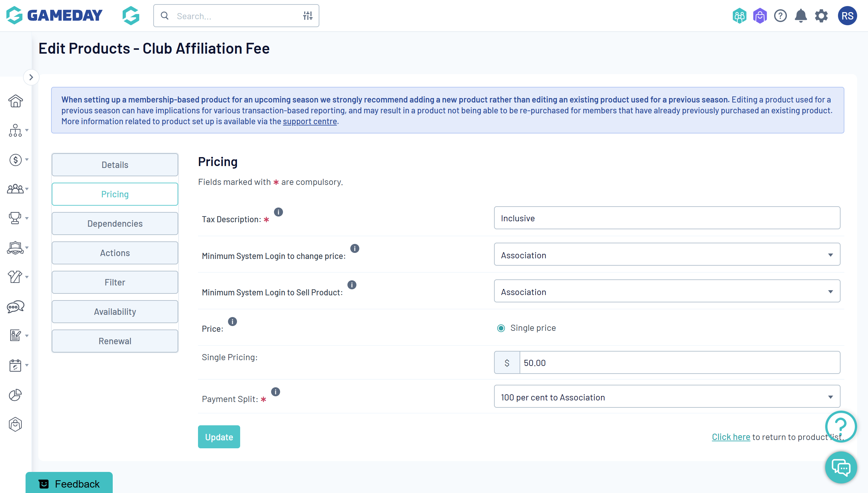Open the support centre link
The height and width of the screenshot is (493, 868).
[309, 121]
